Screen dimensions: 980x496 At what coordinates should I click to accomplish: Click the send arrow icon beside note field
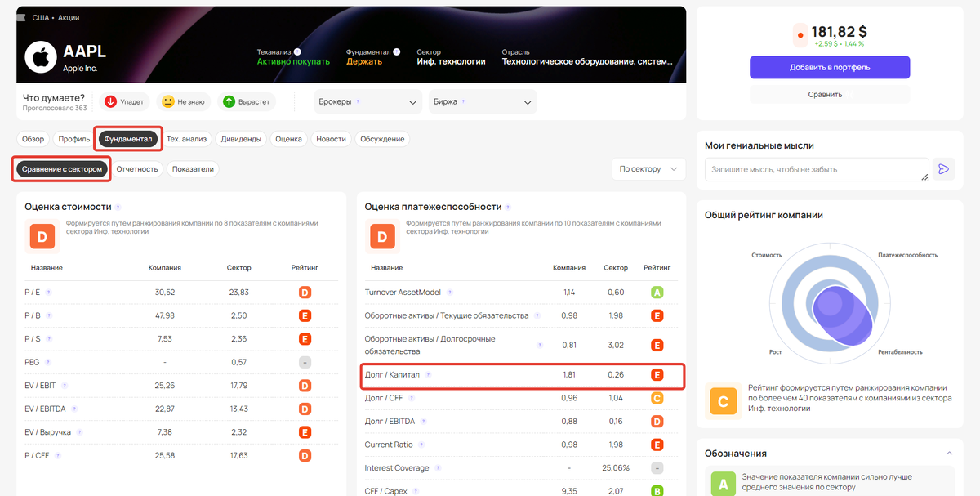click(x=943, y=169)
